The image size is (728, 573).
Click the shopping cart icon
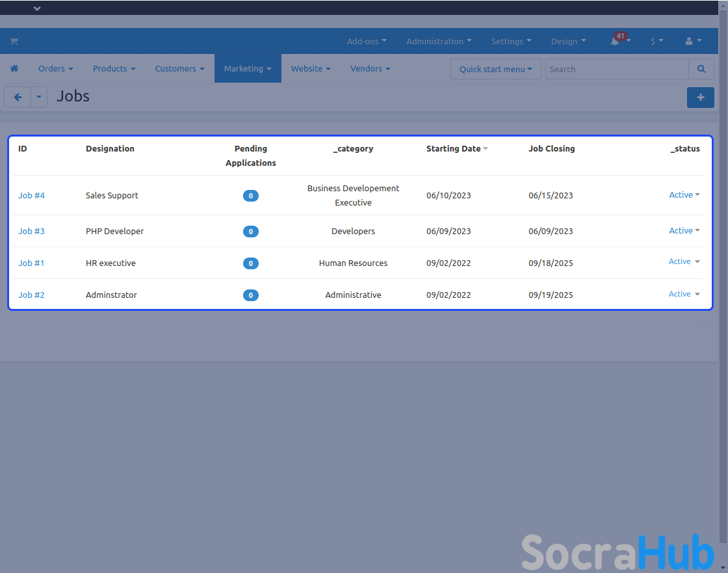click(14, 41)
